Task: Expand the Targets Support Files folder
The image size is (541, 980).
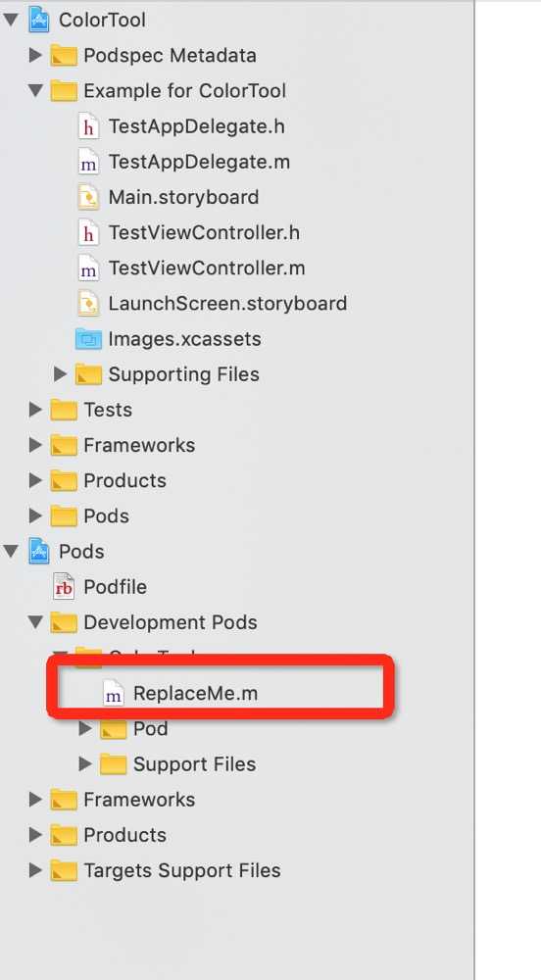Action: coord(35,870)
